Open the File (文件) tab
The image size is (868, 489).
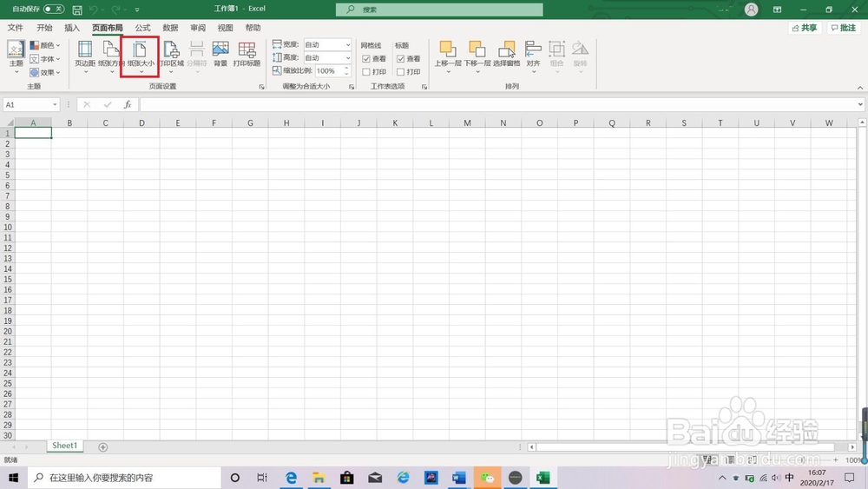pos(16,28)
